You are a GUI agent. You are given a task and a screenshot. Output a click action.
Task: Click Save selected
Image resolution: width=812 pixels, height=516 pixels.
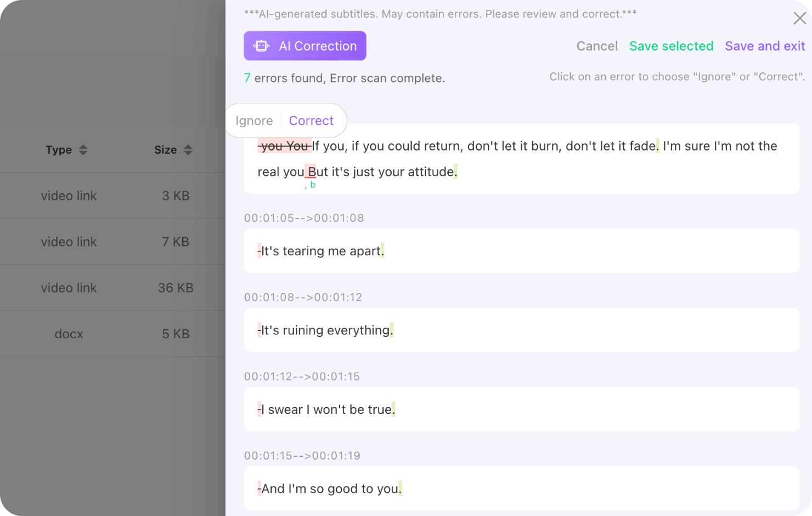[x=671, y=46]
